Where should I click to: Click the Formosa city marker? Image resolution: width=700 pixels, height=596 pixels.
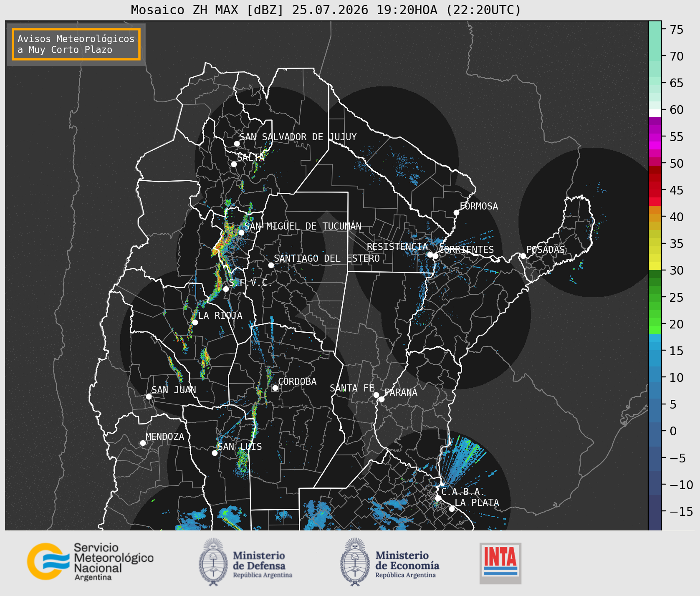pos(456,212)
